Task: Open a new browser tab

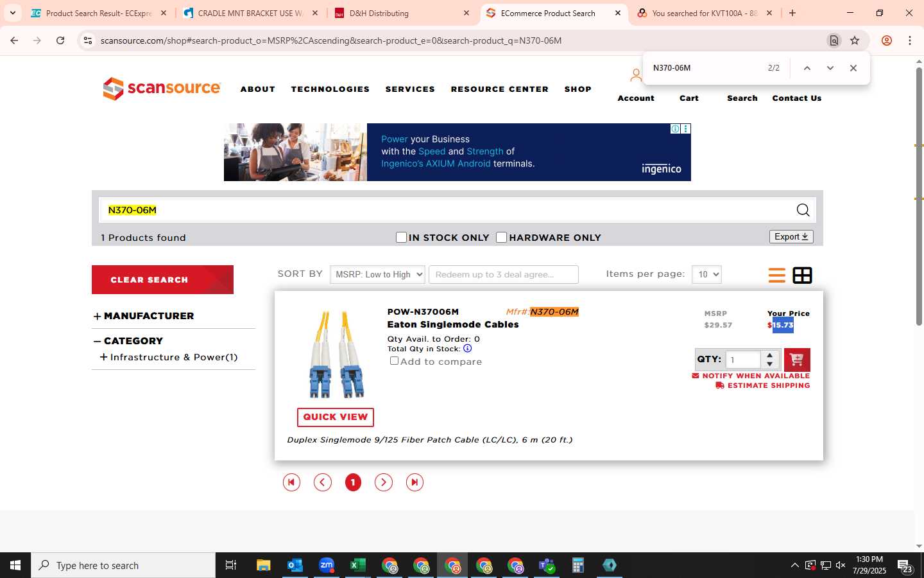Action: [x=792, y=13]
